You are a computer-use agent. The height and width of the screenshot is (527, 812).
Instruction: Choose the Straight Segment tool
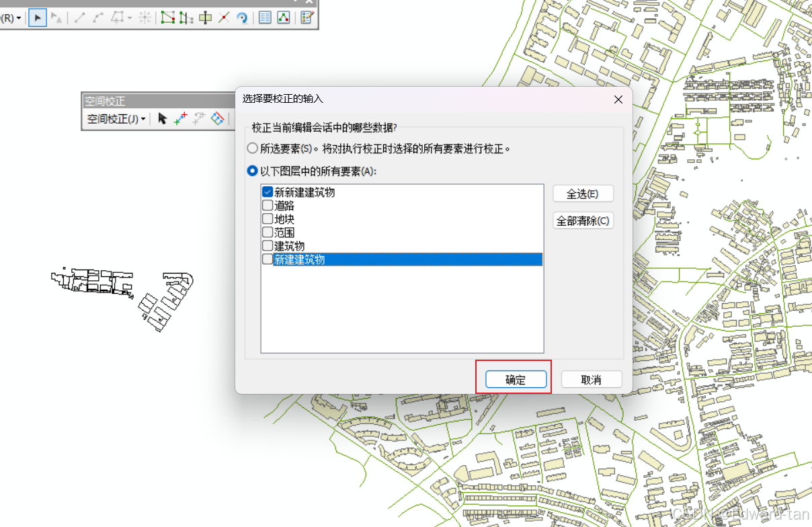point(79,17)
